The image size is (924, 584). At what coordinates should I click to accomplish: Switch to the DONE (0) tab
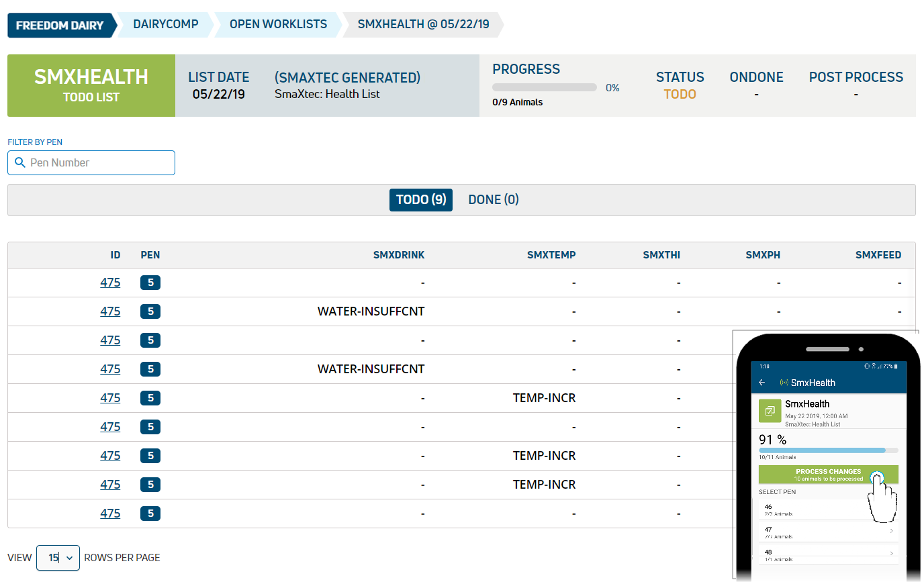(x=493, y=199)
